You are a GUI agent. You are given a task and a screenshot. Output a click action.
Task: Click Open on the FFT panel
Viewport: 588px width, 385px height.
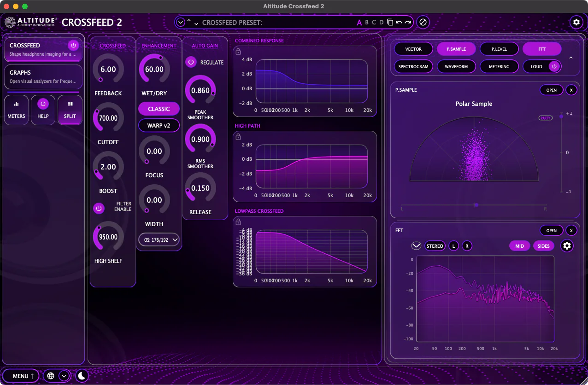[x=552, y=230]
